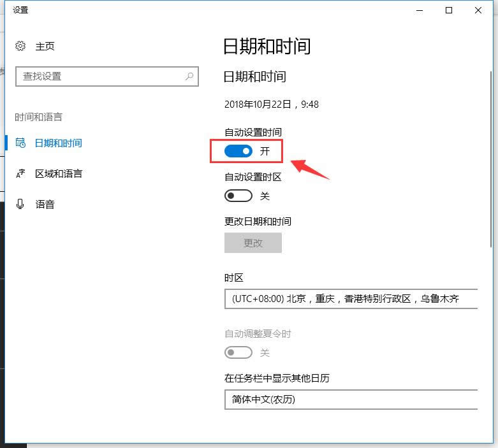The image size is (498, 448).
Task: Minimize the 设置 window
Action: coord(420,10)
